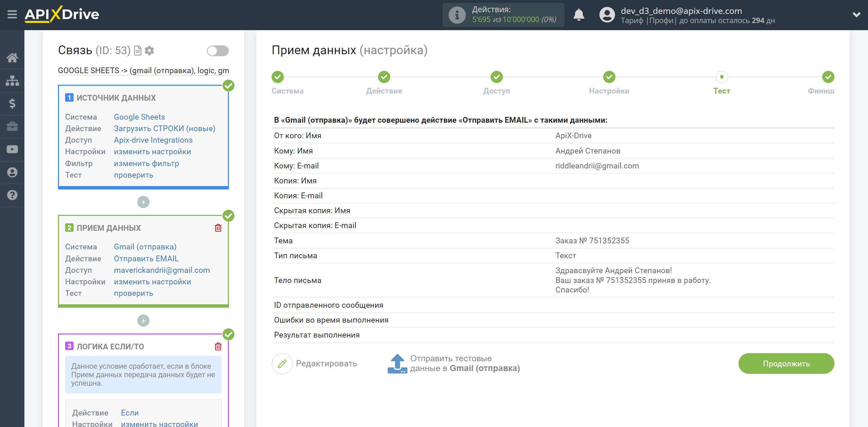The image size is (868, 427).
Task: Delete the ЛОГИКА ЕСЛИ/ТО block
Action: tap(218, 346)
